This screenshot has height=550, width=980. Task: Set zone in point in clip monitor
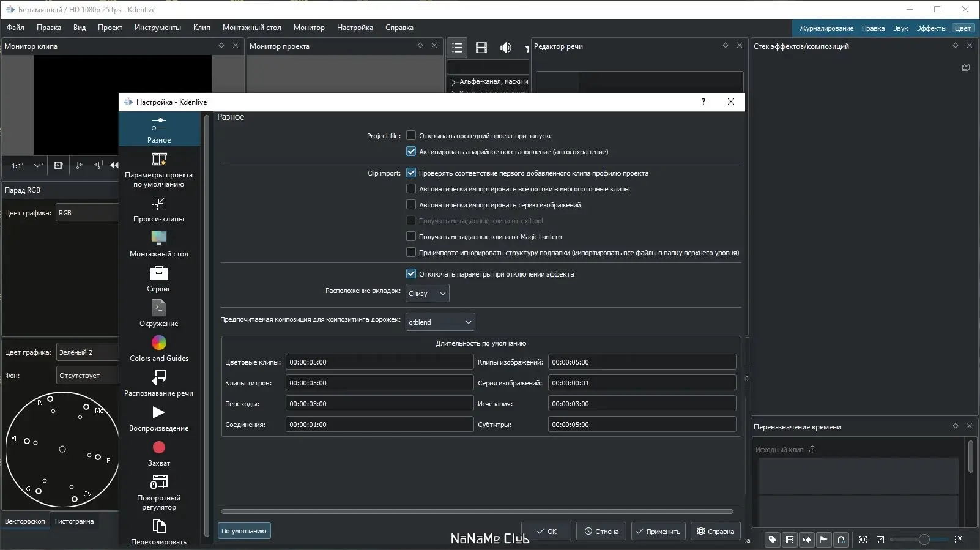80,165
